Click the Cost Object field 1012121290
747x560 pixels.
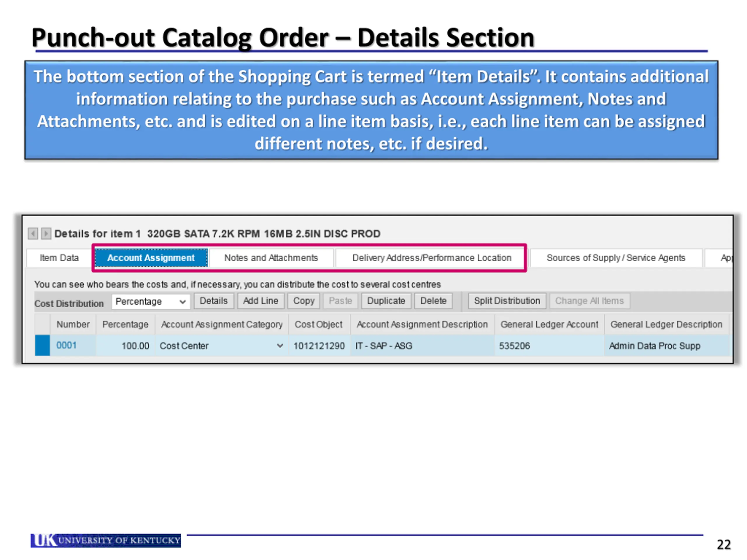pos(319,346)
